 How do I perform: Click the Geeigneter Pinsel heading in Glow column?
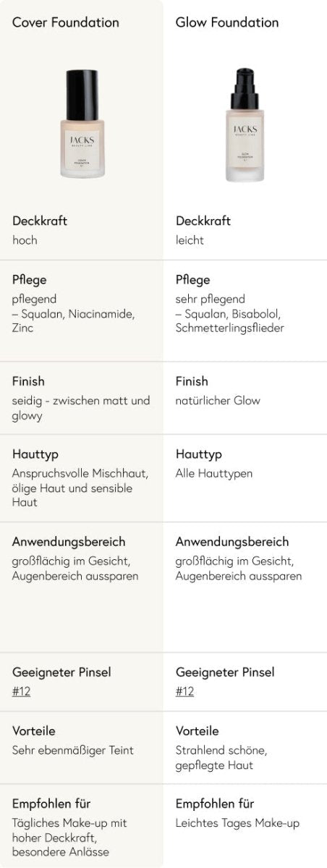[225, 671]
